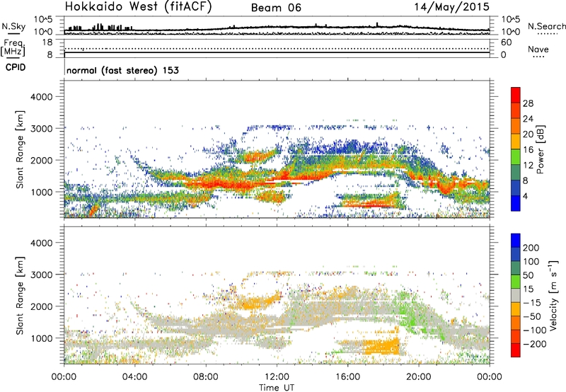The image size is (566, 392).
Task: Pick the red bottom segment of Velocity colorbar
Action: pyautogui.click(x=516, y=350)
